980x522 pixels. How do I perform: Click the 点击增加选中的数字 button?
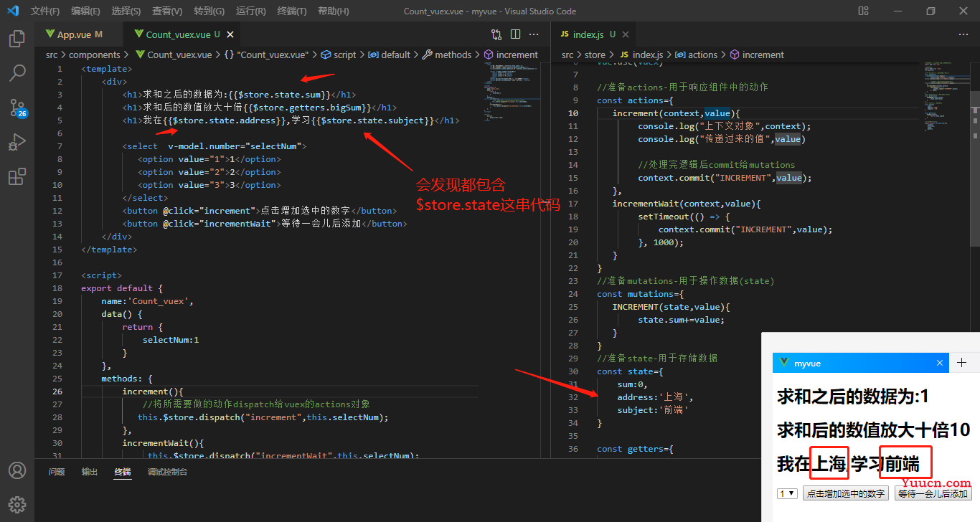pyautogui.click(x=846, y=493)
